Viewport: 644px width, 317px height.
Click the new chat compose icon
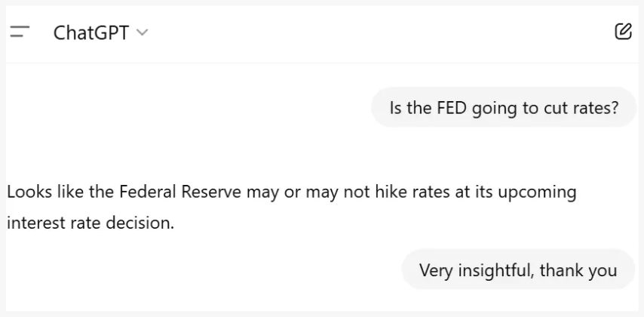pos(623,32)
